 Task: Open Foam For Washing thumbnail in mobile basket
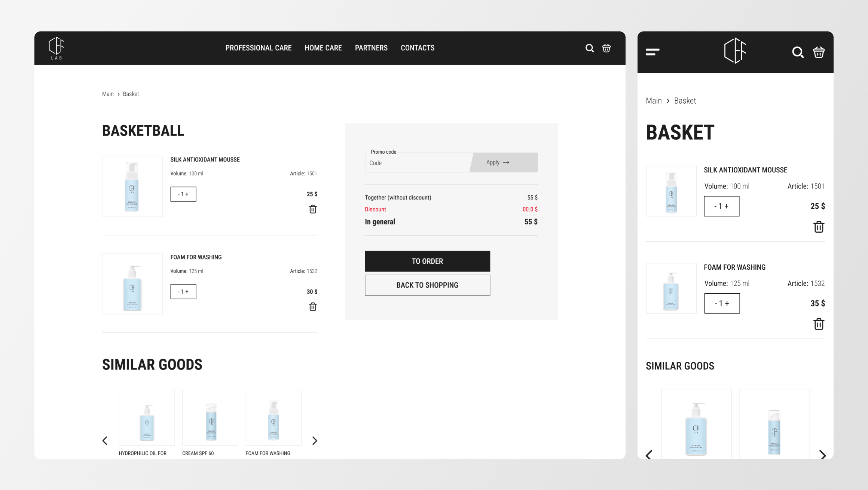671,288
